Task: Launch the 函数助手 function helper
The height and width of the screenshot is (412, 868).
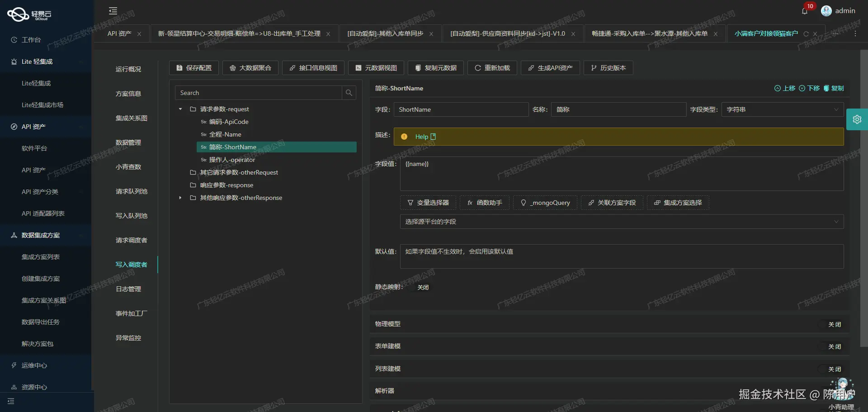Action: tap(484, 203)
